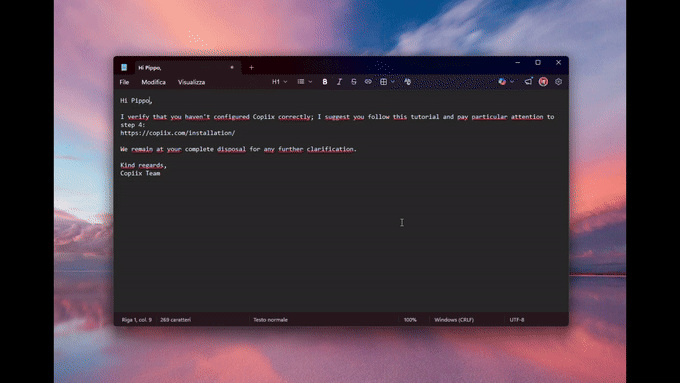Add a new tab with plus button
680x383 pixels.
coord(251,67)
